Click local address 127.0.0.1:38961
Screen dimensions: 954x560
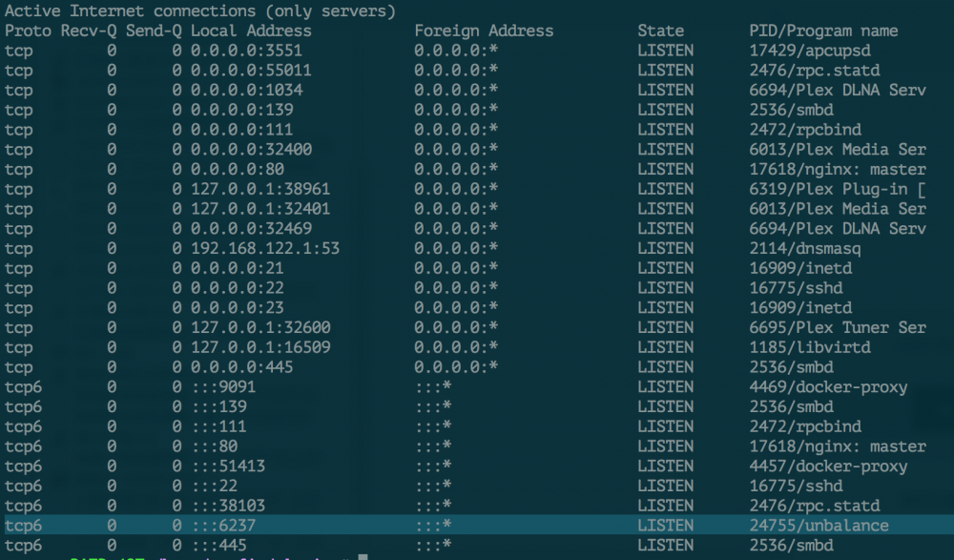coord(260,189)
